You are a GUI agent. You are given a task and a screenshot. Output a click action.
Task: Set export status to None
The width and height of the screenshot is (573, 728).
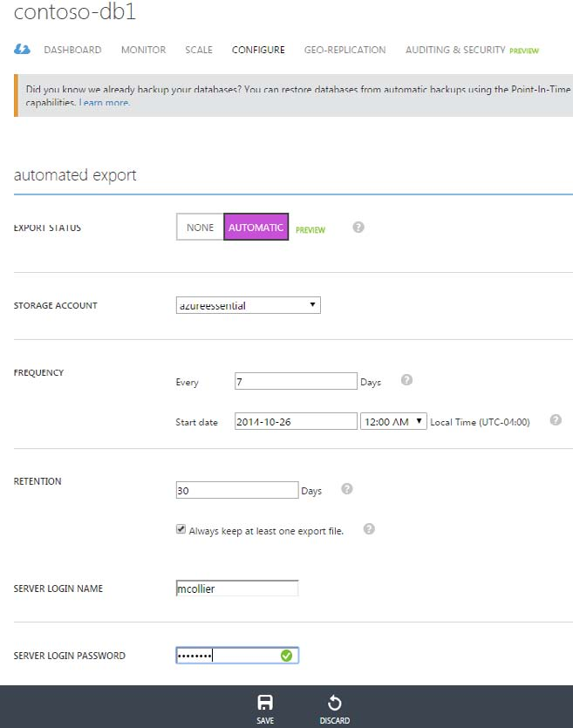point(200,228)
